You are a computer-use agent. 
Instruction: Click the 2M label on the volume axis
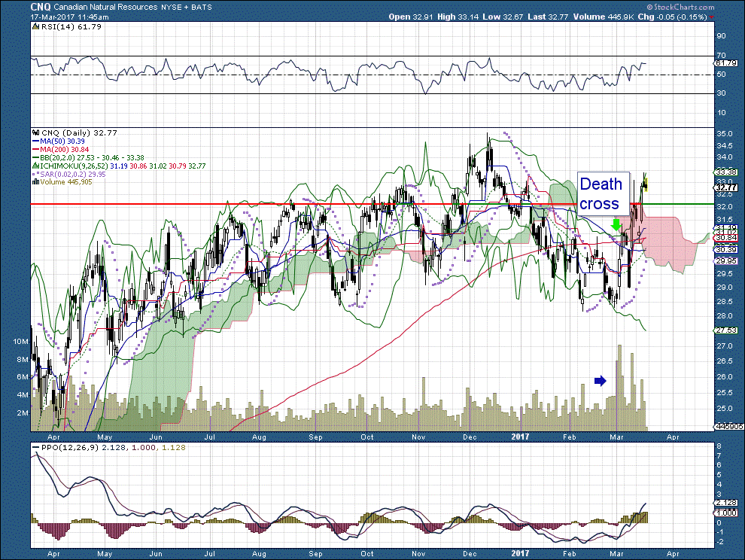coord(23,412)
